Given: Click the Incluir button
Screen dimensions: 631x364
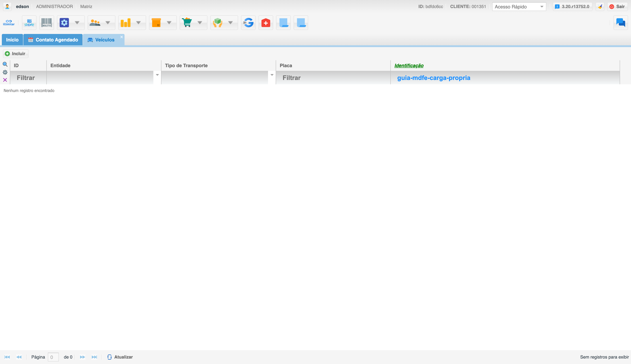Looking at the screenshot, I should tap(16, 54).
